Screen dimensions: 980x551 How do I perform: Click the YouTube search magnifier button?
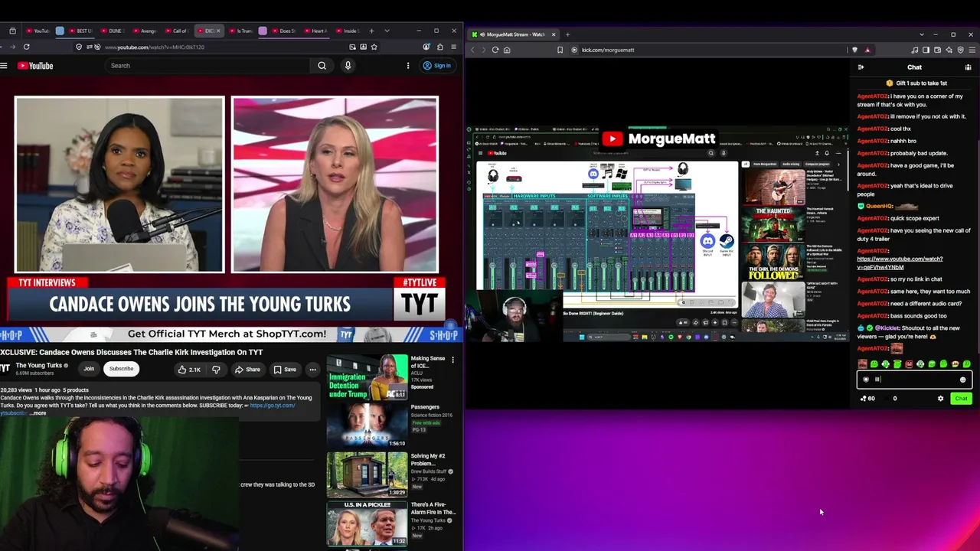point(322,66)
